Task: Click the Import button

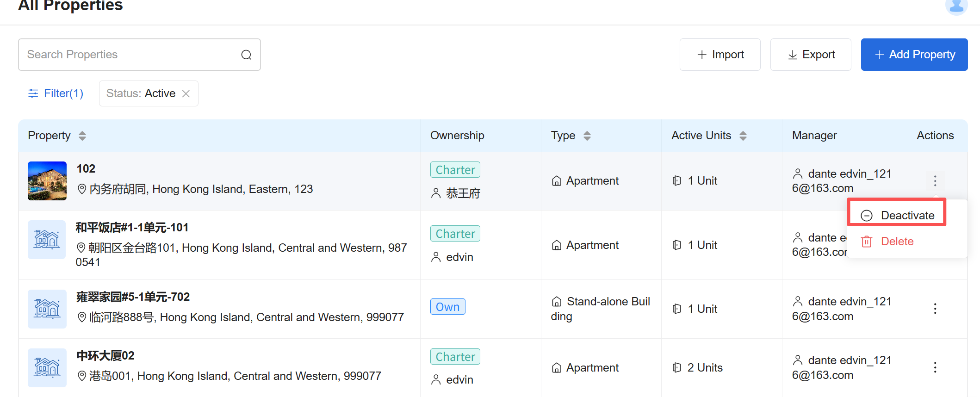Action: click(x=719, y=55)
